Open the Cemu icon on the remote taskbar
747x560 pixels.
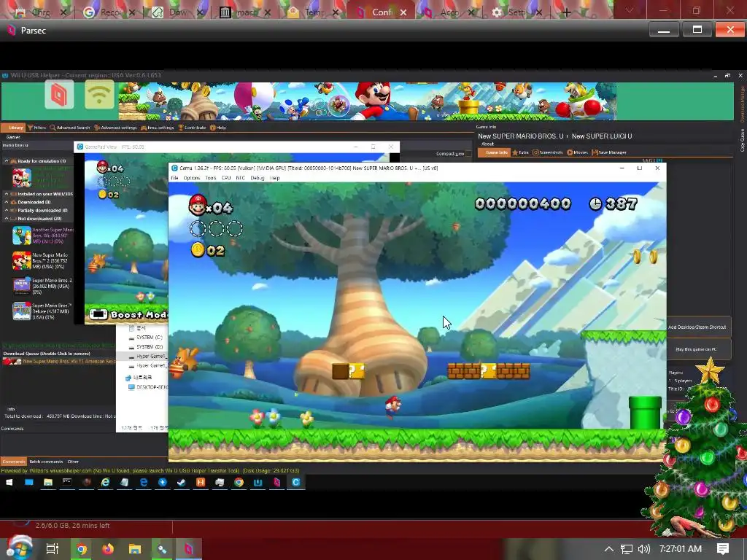coord(296,483)
